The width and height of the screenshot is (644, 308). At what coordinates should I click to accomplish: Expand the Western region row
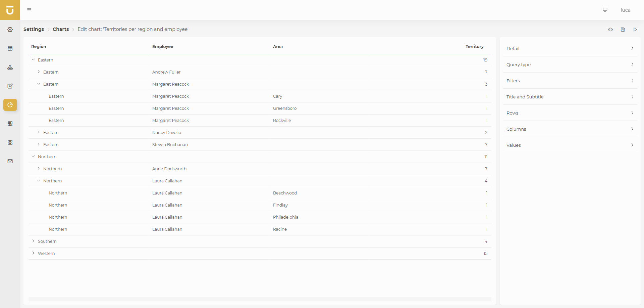pyautogui.click(x=33, y=253)
